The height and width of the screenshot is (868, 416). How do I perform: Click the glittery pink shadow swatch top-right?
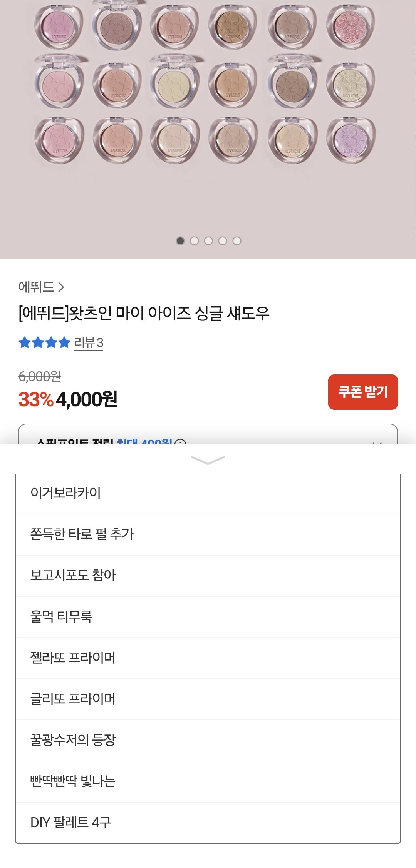(x=350, y=26)
